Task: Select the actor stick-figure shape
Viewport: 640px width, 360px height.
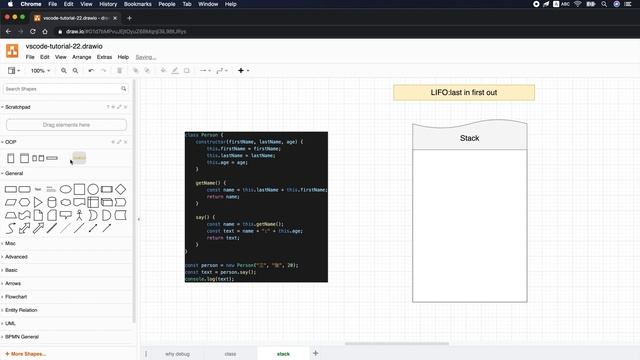Action: [79, 215]
